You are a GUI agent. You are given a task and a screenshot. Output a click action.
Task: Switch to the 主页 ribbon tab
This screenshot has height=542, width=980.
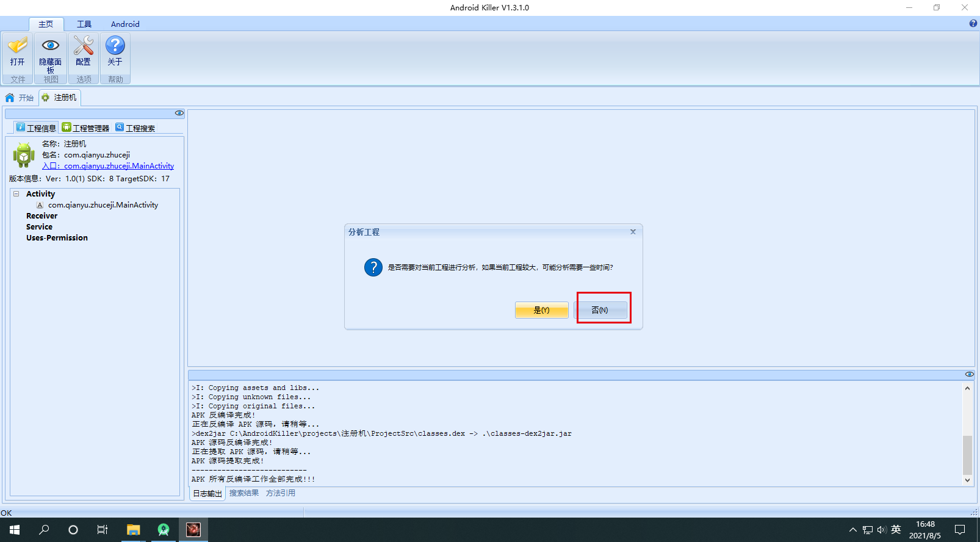coord(46,24)
